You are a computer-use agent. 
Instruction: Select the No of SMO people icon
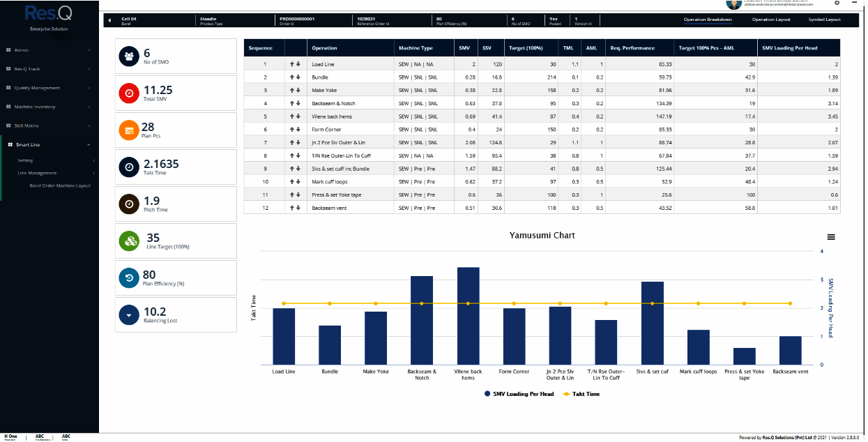(128, 55)
